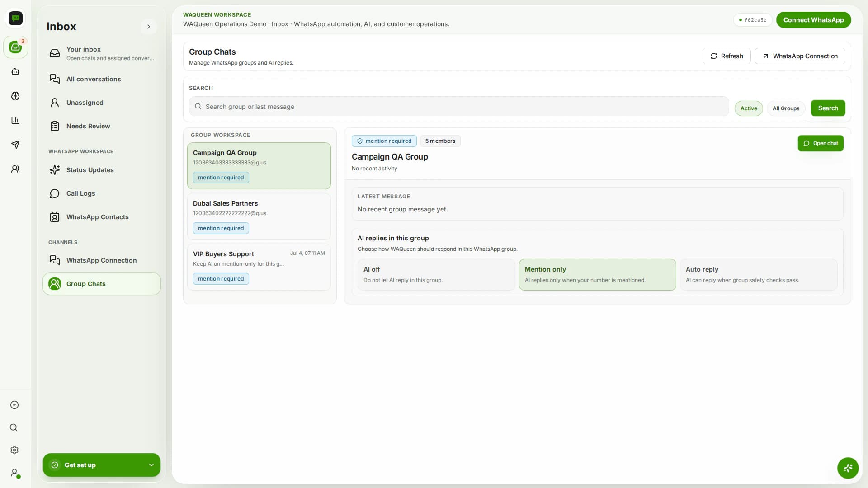This screenshot has height=488, width=868.
Task: Click the mention required shield icon
Action: [360, 141]
